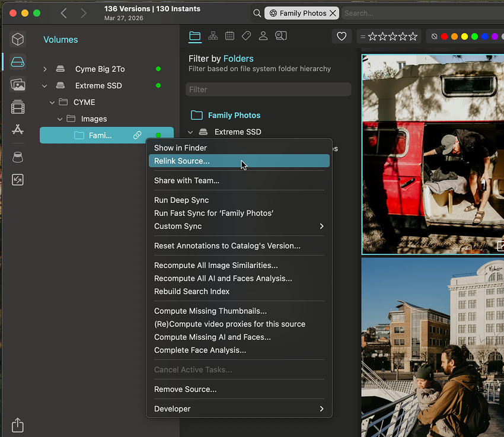
Task: Toggle the no-color-label filter icon
Action: coord(435,37)
